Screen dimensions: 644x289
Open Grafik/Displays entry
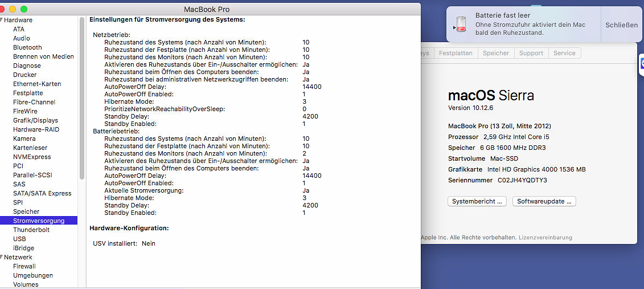(x=35, y=120)
